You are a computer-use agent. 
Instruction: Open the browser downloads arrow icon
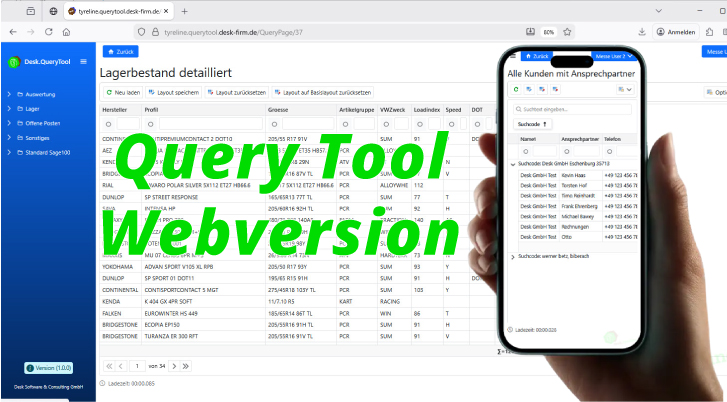pos(642,32)
